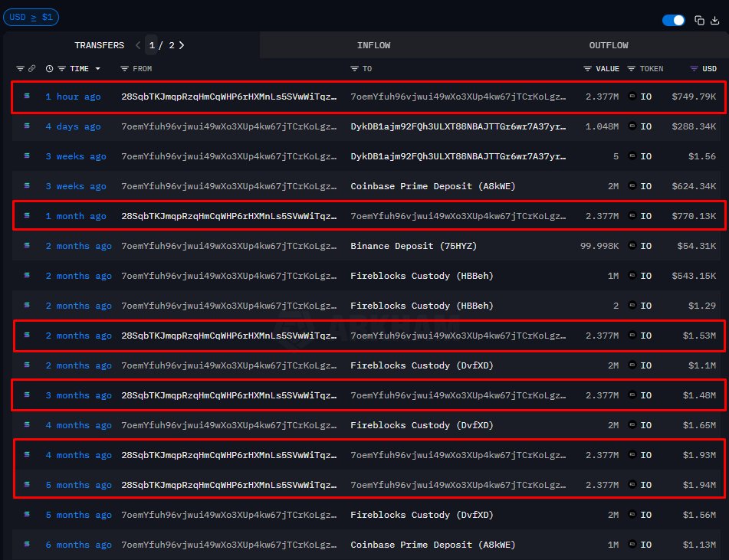729x560 pixels.
Task: Open the USD column filter
Action: [694, 69]
